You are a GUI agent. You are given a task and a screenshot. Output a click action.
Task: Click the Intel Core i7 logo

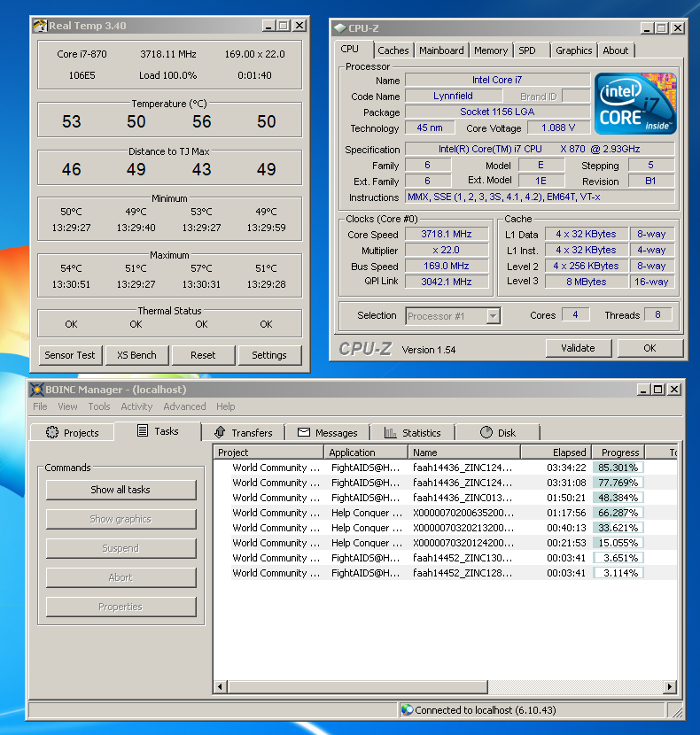click(x=634, y=103)
